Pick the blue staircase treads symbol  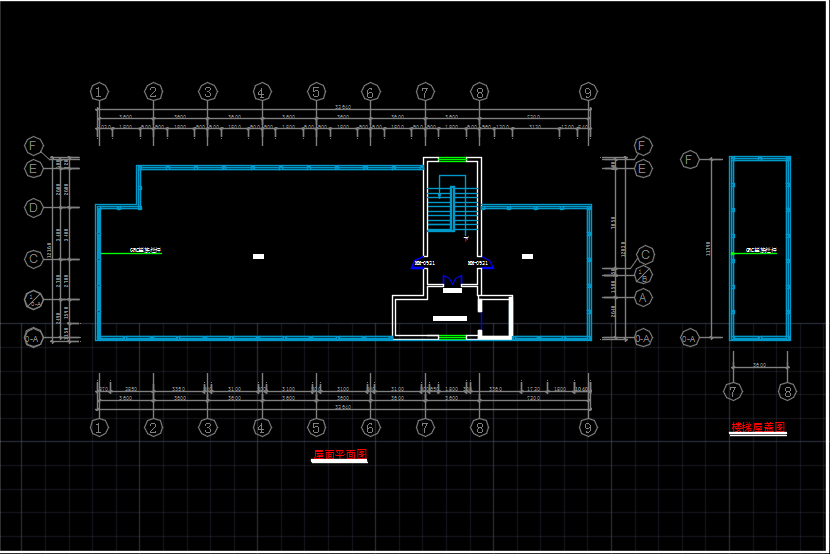click(452, 208)
